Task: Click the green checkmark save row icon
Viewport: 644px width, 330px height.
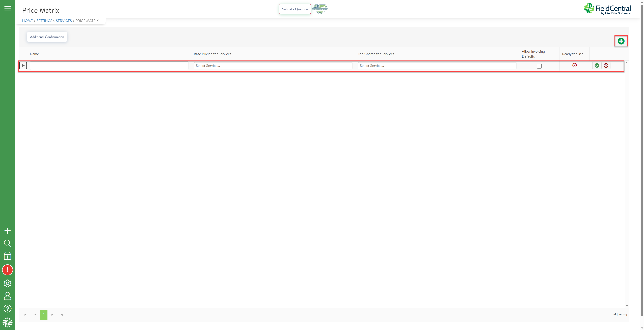Action: pos(597,65)
